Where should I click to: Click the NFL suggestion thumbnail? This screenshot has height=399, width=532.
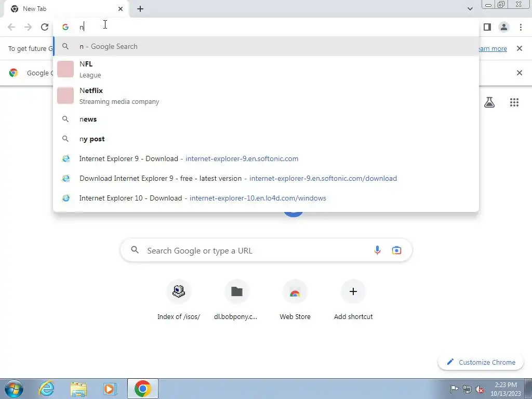point(65,69)
